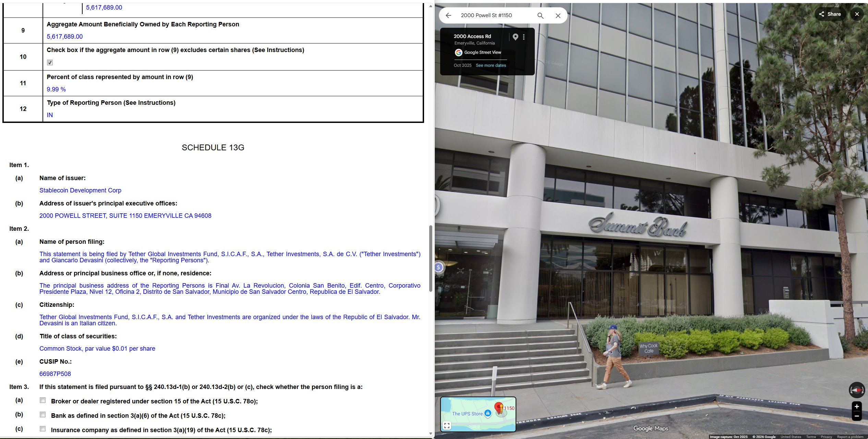The height and width of the screenshot is (439, 868).
Task: Click the location pin in the address card
Action: click(x=515, y=37)
